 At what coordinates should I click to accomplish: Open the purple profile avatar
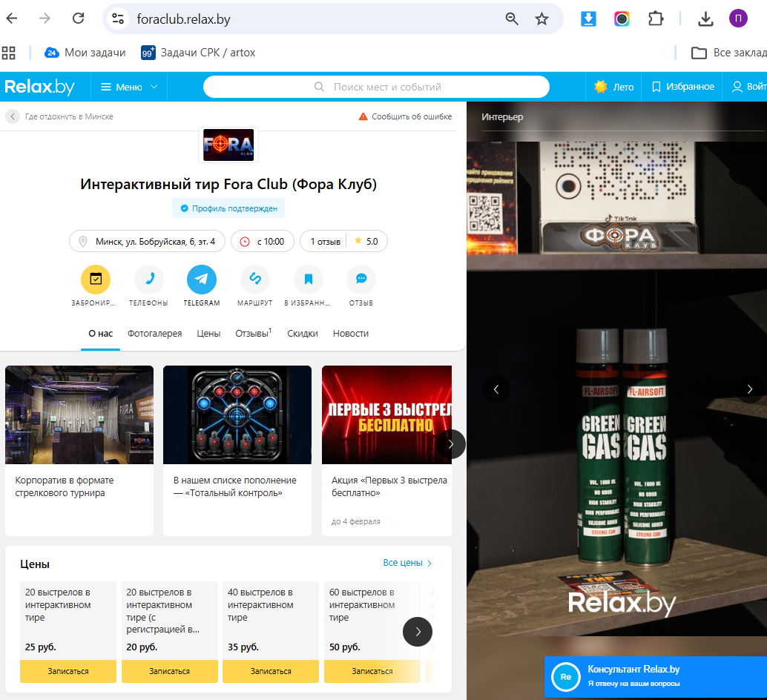pos(738,19)
